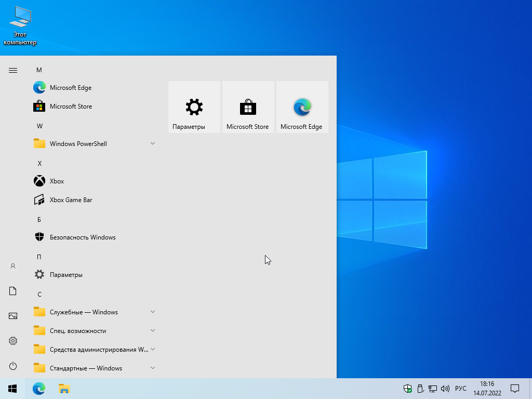Open File Explorer from the taskbar
Viewport: 532px width, 399px height.
point(64,389)
